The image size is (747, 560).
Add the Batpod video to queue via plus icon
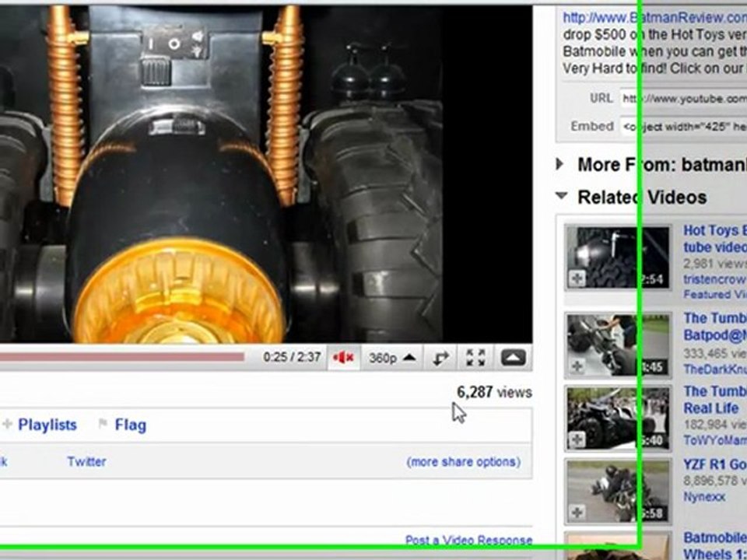pyautogui.click(x=577, y=366)
